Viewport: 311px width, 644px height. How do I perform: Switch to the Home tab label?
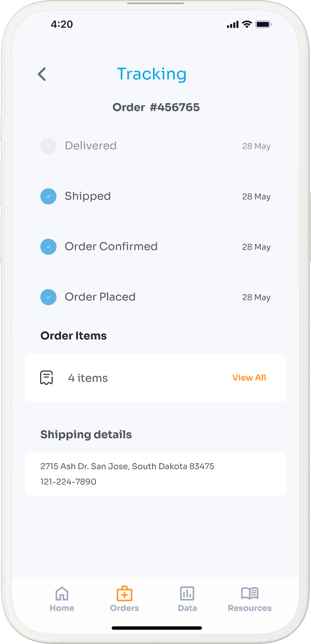(62, 608)
